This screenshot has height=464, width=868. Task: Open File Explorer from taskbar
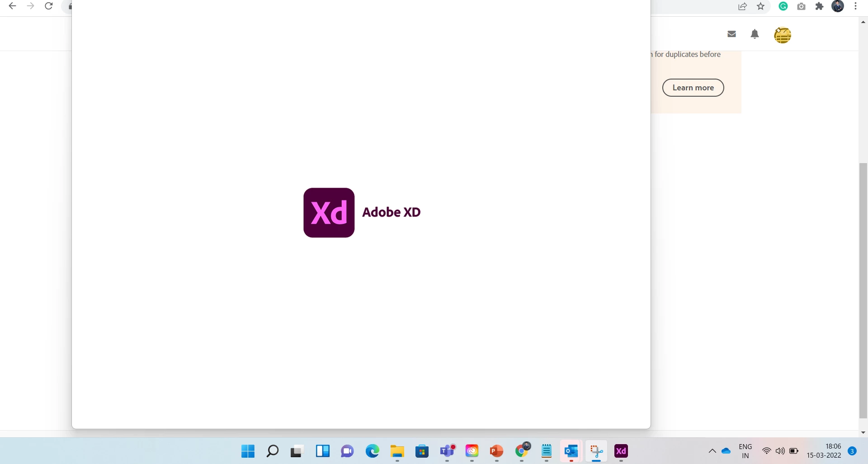coord(397,451)
